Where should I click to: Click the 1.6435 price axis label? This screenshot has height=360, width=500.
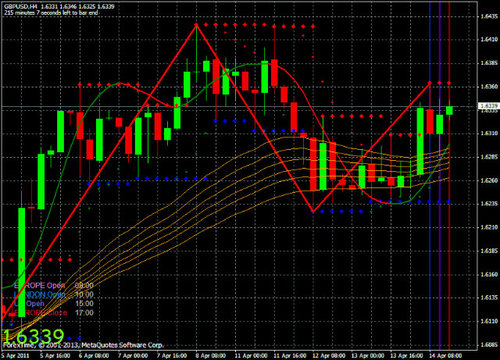click(489, 16)
